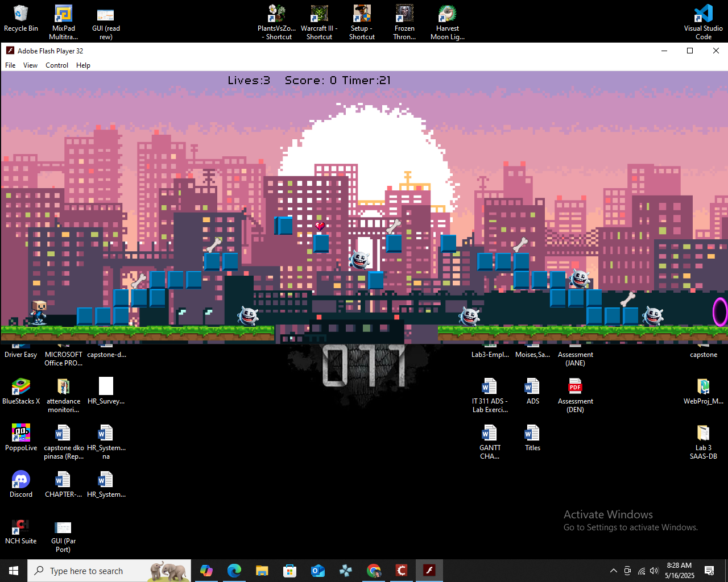Open Outlook from the taskbar
This screenshot has height=582, width=728.
[x=318, y=571]
